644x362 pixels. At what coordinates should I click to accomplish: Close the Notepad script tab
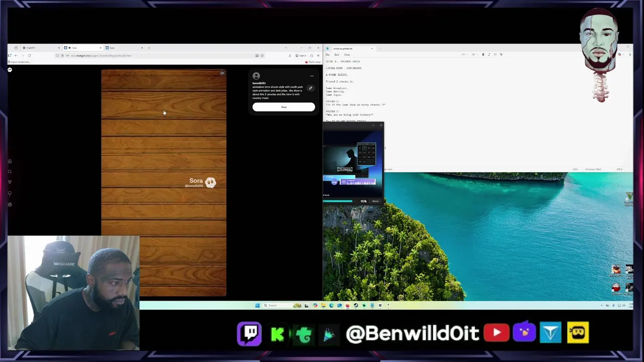point(372,48)
